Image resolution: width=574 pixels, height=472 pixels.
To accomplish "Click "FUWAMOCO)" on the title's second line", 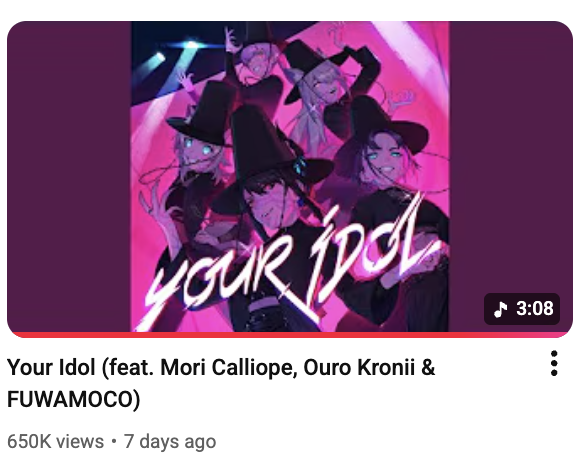I will tap(74, 399).
